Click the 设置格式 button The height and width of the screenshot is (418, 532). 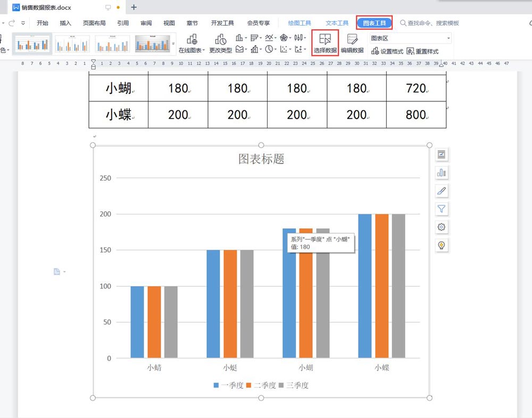[x=387, y=52]
